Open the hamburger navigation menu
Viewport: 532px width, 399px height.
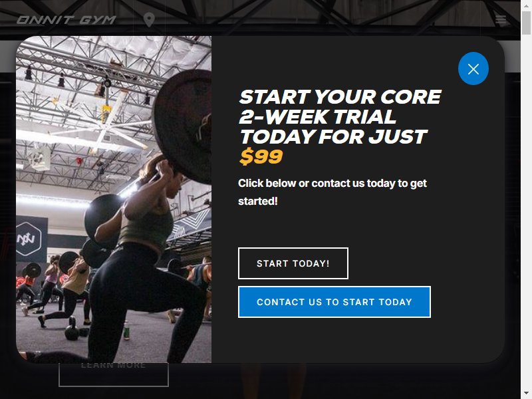click(x=501, y=19)
